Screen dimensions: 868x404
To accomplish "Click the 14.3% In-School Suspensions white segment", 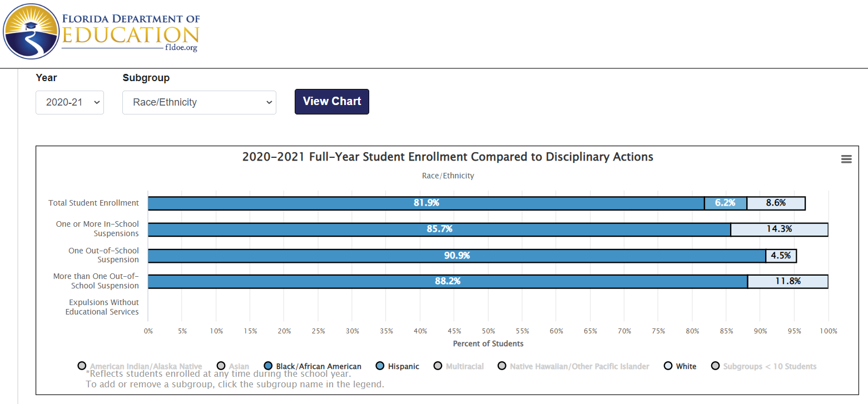I will point(779,230).
